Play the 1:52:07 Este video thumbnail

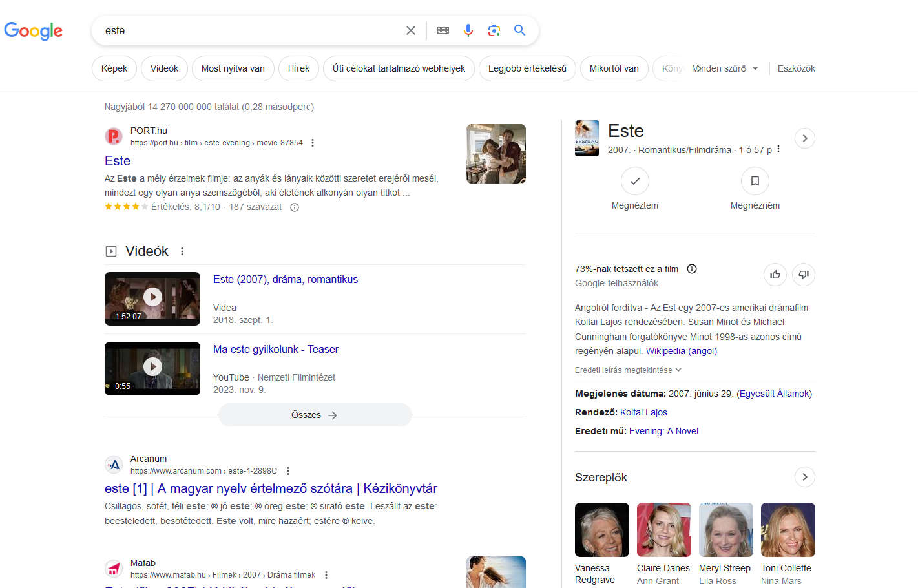(x=152, y=299)
